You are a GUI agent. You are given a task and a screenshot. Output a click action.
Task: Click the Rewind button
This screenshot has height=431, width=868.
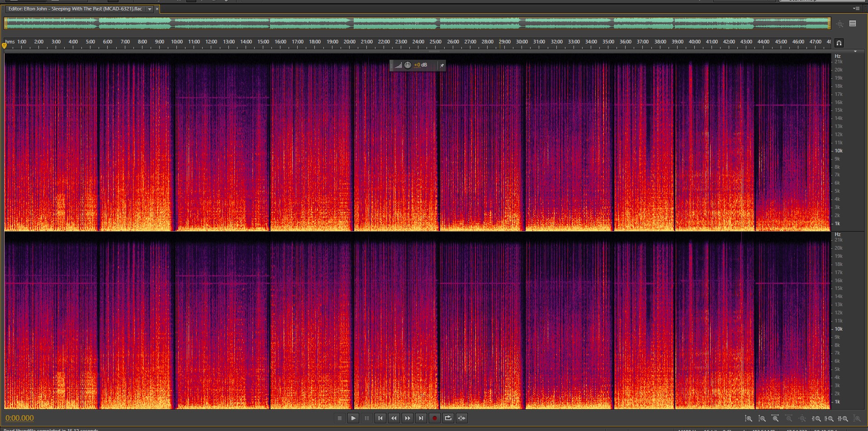[394, 418]
